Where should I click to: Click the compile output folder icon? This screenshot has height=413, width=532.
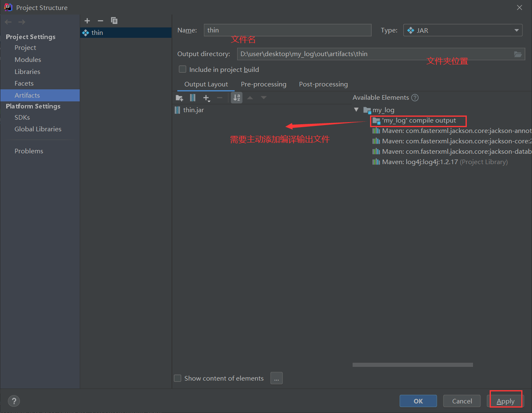[376, 120]
